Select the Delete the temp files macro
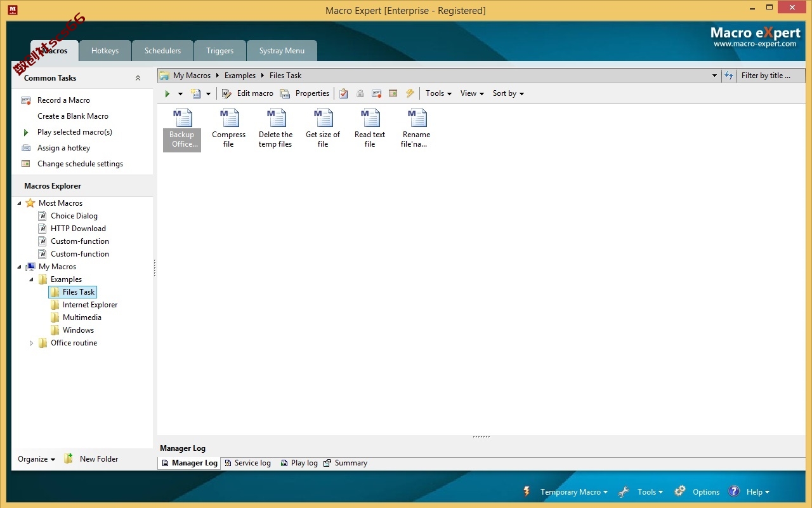This screenshot has width=812, height=508. 275,129
